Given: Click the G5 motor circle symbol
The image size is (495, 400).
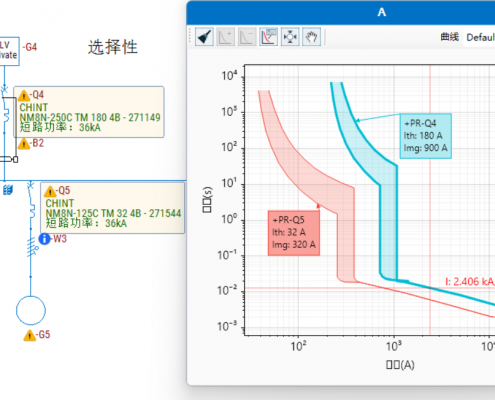Looking at the screenshot, I should pyautogui.click(x=31, y=310).
